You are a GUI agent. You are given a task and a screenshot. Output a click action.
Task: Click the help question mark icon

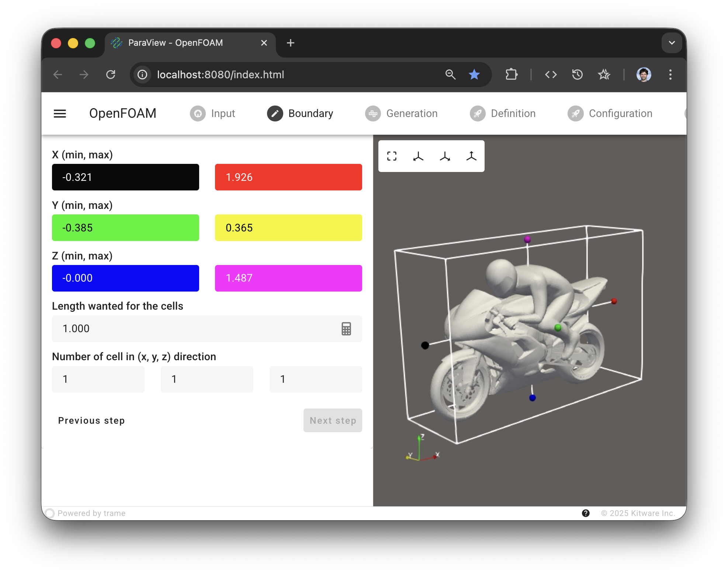[x=586, y=513]
